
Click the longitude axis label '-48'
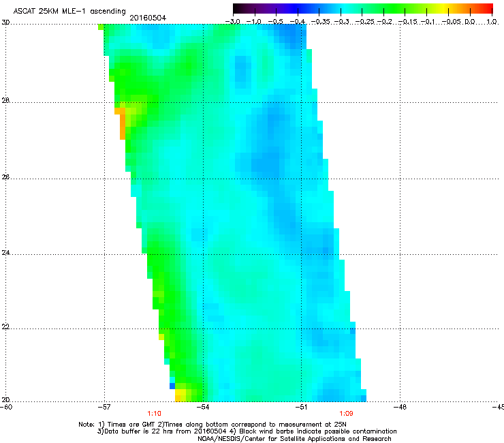400,407
